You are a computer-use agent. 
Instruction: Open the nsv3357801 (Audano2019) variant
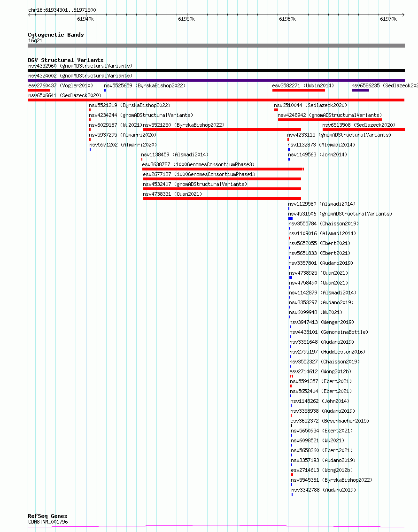click(321, 262)
